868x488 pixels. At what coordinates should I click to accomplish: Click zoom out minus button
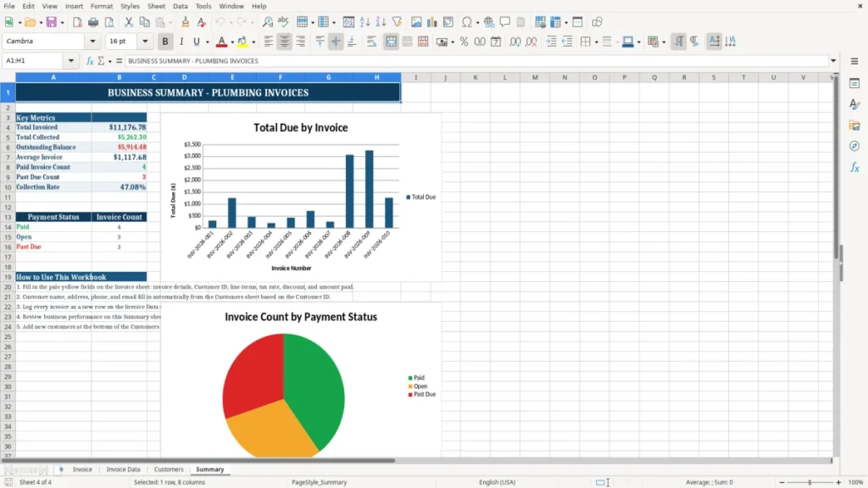(x=782, y=482)
